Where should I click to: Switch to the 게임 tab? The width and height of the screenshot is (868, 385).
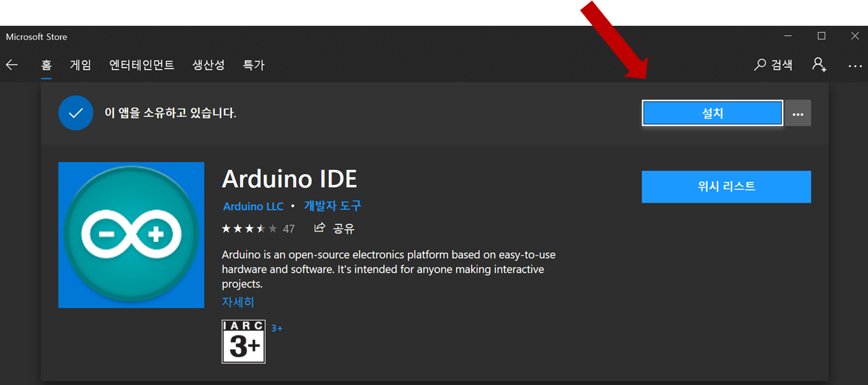coord(80,65)
